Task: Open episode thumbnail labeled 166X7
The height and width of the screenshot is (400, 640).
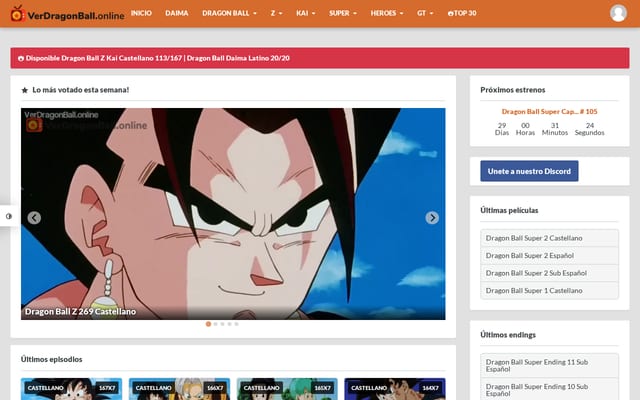Action: coord(179,389)
